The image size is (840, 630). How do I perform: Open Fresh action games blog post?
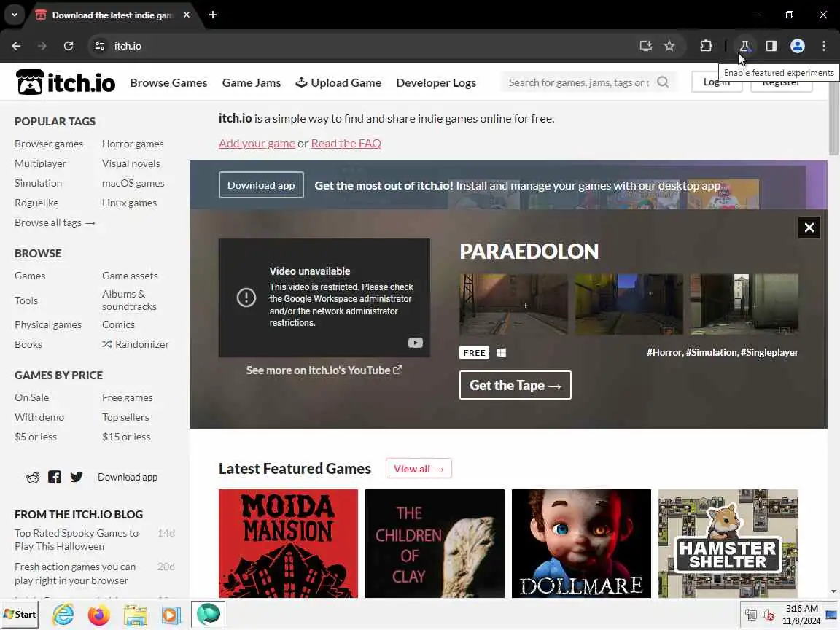tap(75, 573)
